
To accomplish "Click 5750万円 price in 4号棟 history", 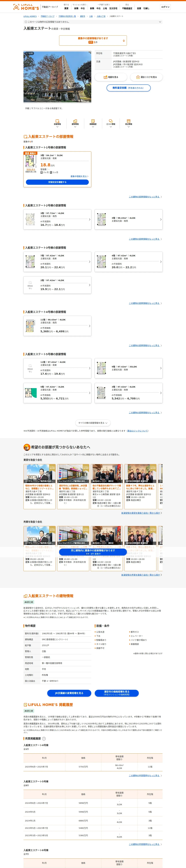I will 83,767.
